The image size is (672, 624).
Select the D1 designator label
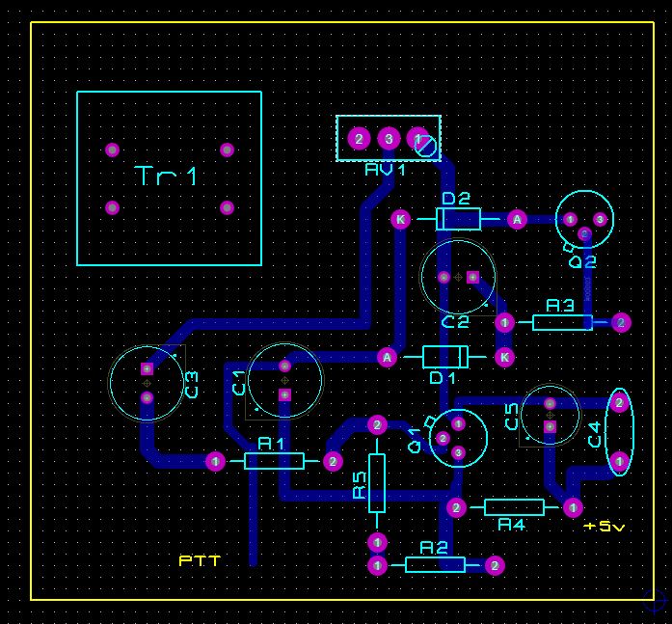tap(443, 378)
